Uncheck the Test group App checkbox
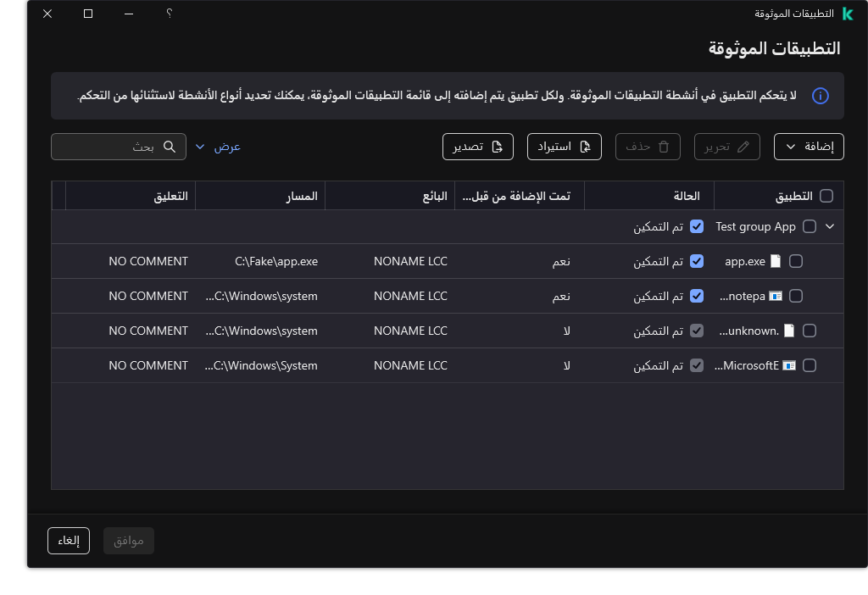868x595 pixels. 810,226
